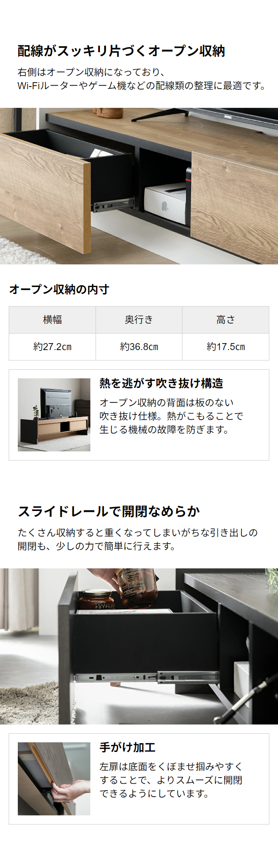
Task: Click the 約27.2cm width value cell
Action: pyautogui.click(x=52, y=347)
